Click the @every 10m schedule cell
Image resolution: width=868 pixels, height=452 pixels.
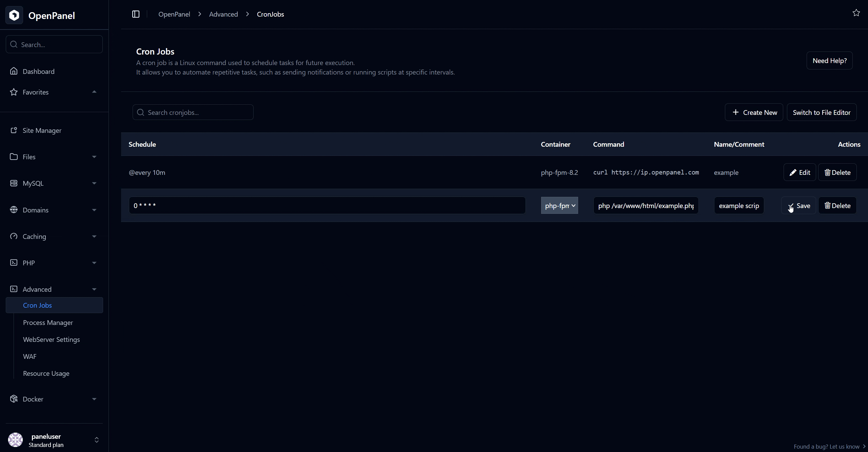click(x=147, y=172)
